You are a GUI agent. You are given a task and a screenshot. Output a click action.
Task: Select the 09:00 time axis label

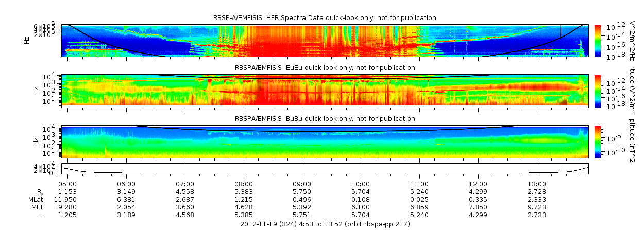point(302,184)
